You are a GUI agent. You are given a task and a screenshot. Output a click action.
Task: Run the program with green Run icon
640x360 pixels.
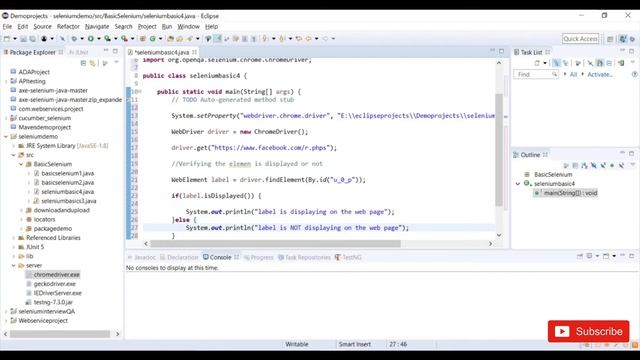coord(91,39)
